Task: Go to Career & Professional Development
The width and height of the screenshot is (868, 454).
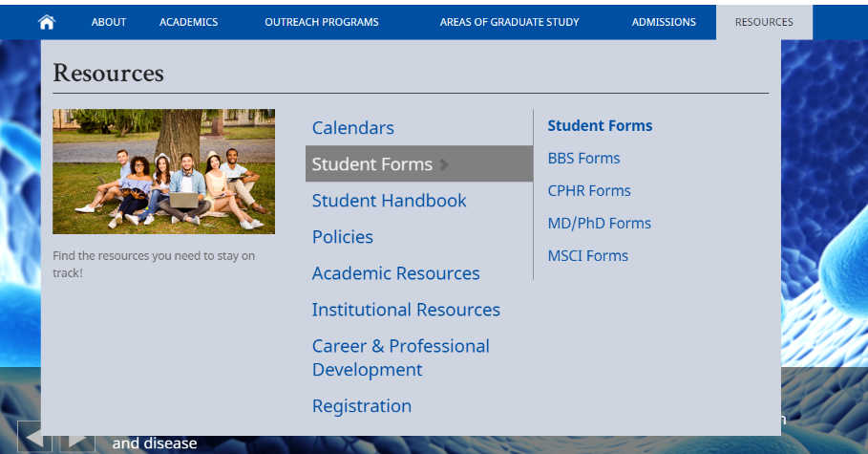Action: pos(400,357)
